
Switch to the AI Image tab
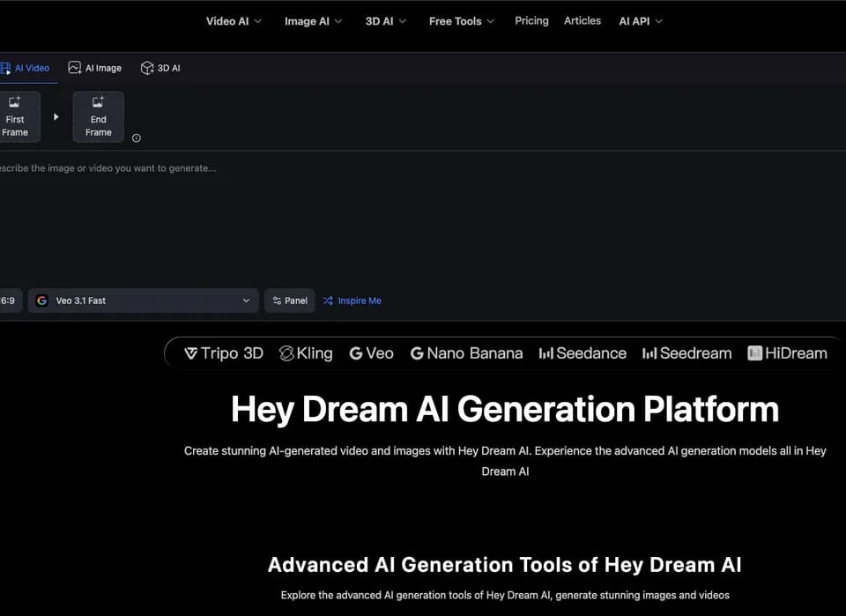click(x=94, y=68)
